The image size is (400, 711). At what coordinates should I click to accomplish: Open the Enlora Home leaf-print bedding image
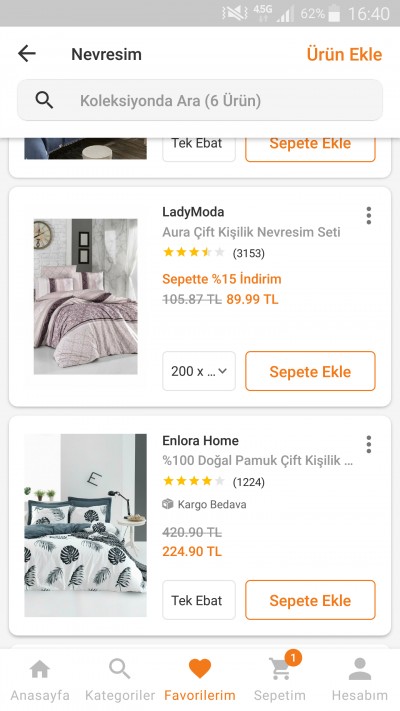86,525
